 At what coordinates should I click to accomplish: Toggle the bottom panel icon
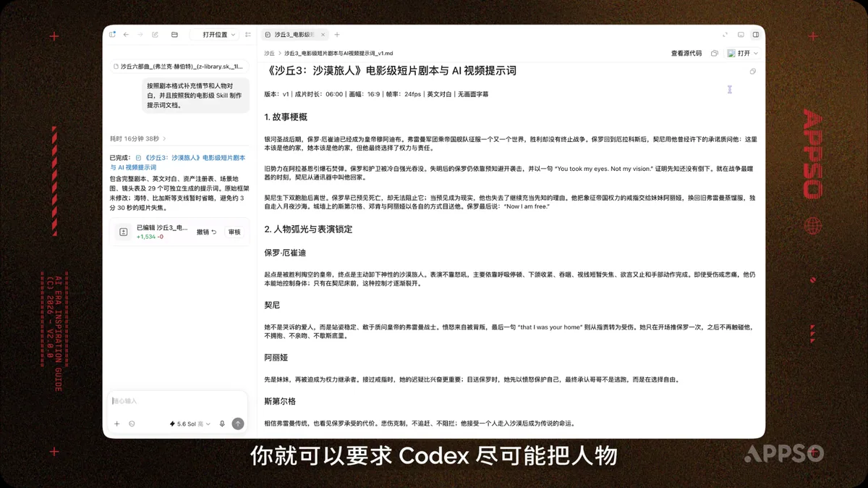(741, 35)
